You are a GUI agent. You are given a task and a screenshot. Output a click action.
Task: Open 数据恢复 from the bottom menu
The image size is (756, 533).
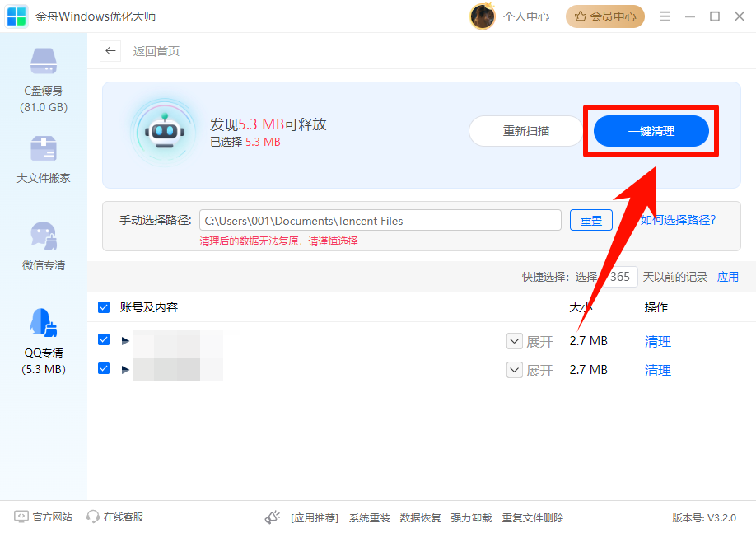tap(420, 517)
